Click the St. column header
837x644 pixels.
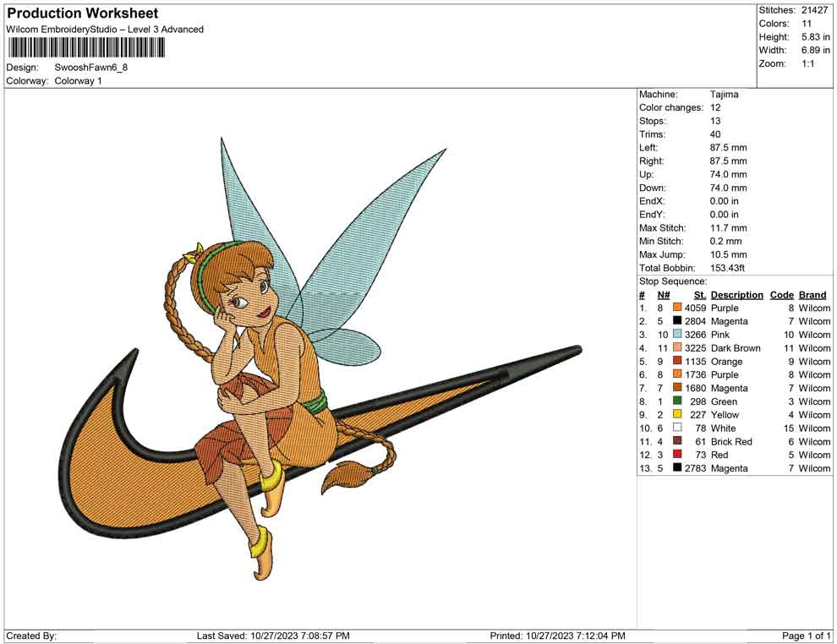coord(699,295)
